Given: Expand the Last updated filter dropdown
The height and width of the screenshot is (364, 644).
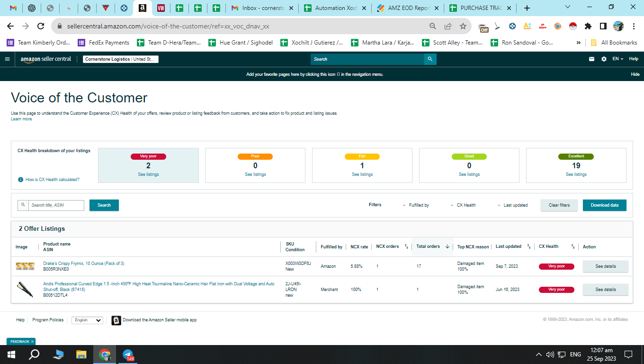Looking at the screenshot, I should click(512, 205).
